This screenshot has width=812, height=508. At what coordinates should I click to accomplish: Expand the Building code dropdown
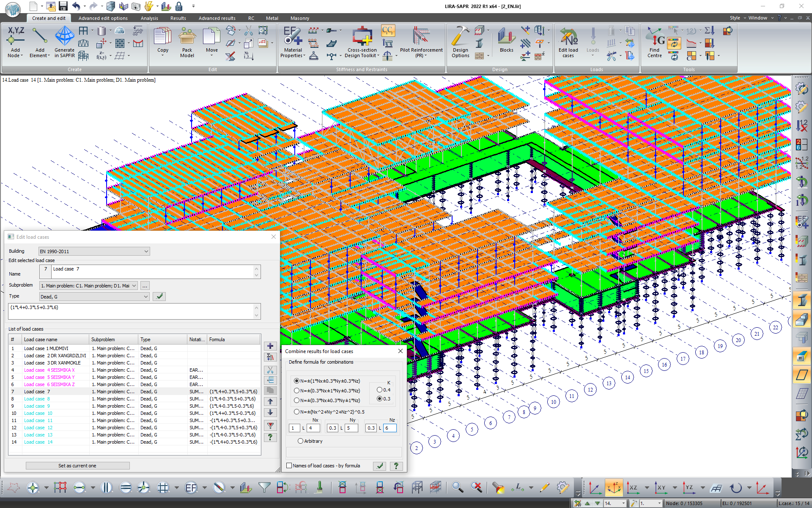click(x=146, y=251)
